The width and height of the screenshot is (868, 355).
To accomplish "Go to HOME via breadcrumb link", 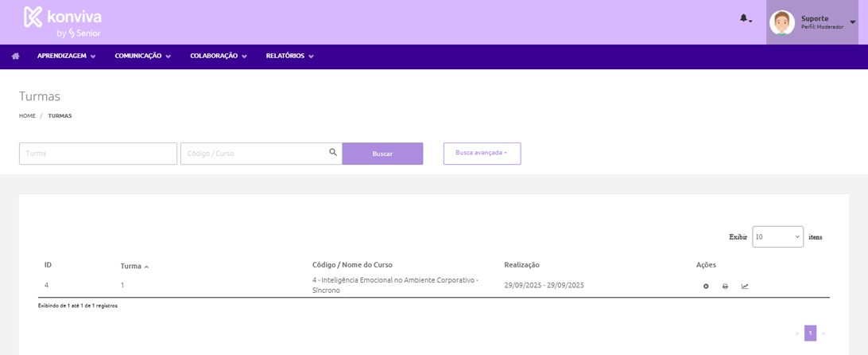I will (27, 116).
